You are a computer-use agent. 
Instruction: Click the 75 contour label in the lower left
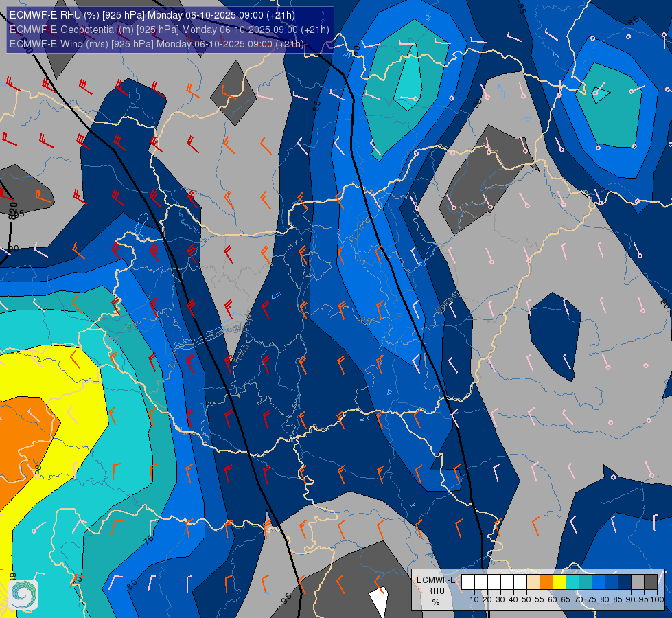tap(148, 540)
